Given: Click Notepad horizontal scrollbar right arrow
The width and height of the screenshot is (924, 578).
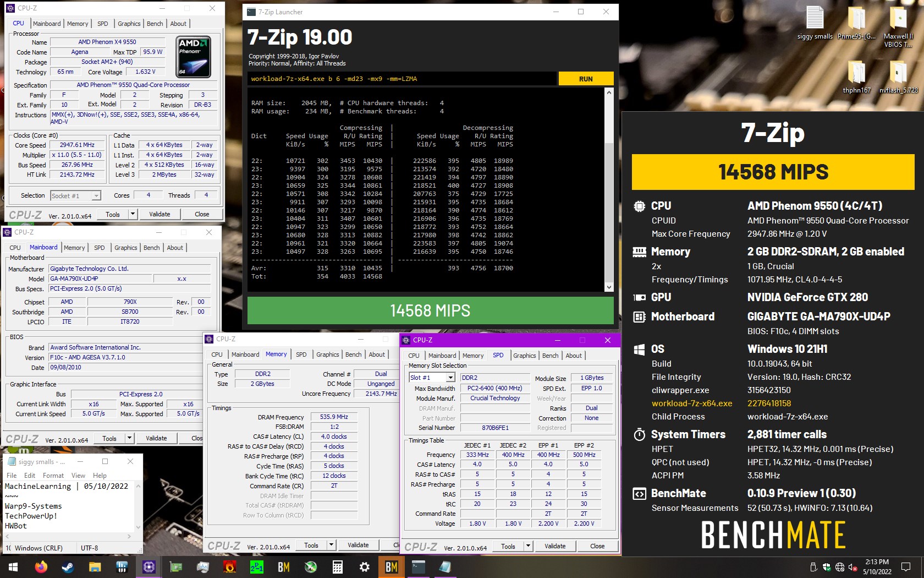Looking at the screenshot, I should (x=129, y=536).
